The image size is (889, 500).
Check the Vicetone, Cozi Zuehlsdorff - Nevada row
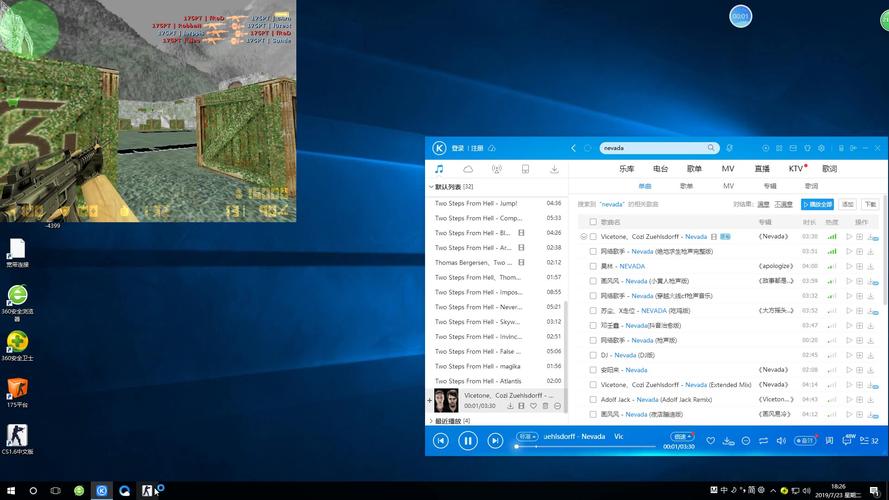[x=593, y=236]
